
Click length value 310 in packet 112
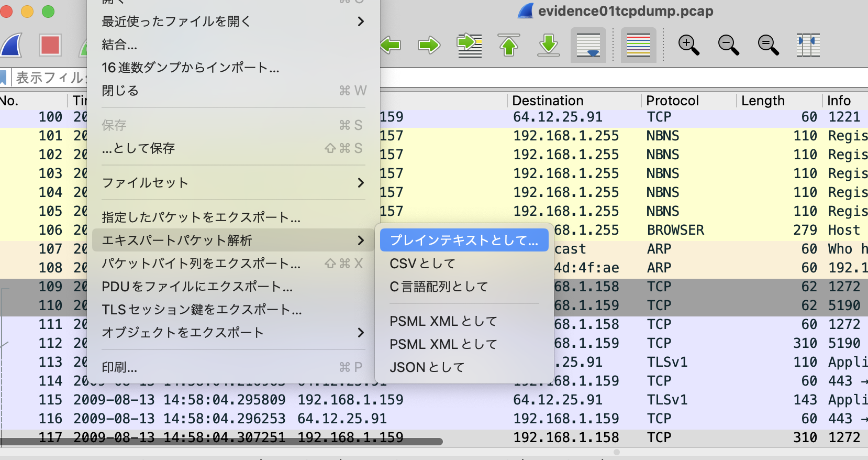(805, 343)
